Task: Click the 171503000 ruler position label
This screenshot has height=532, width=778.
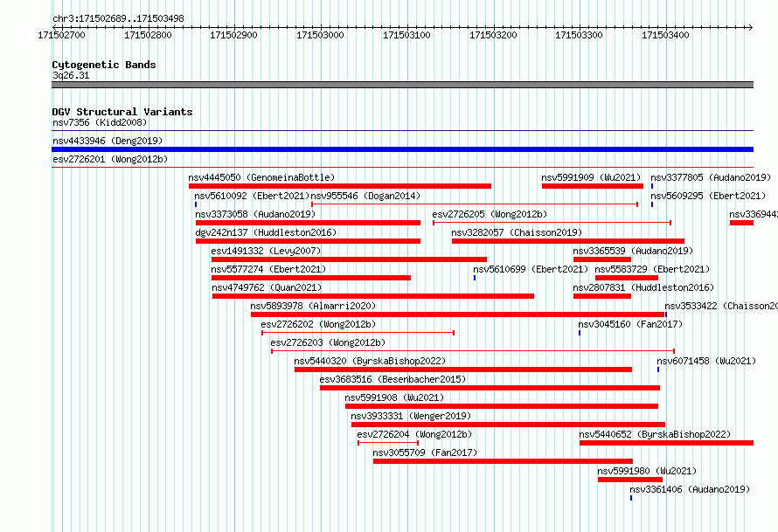Action: point(320,35)
